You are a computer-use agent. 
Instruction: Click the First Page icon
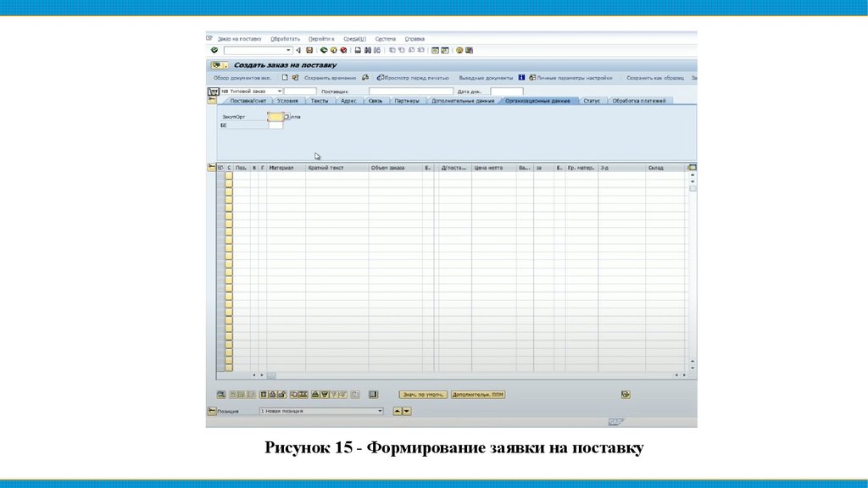392,50
